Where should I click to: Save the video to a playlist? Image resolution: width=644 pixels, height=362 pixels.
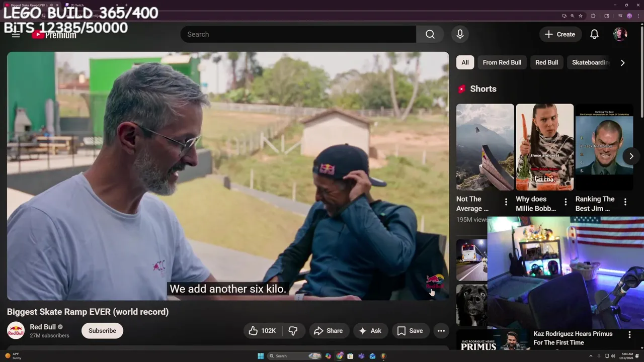click(x=411, y=331)
